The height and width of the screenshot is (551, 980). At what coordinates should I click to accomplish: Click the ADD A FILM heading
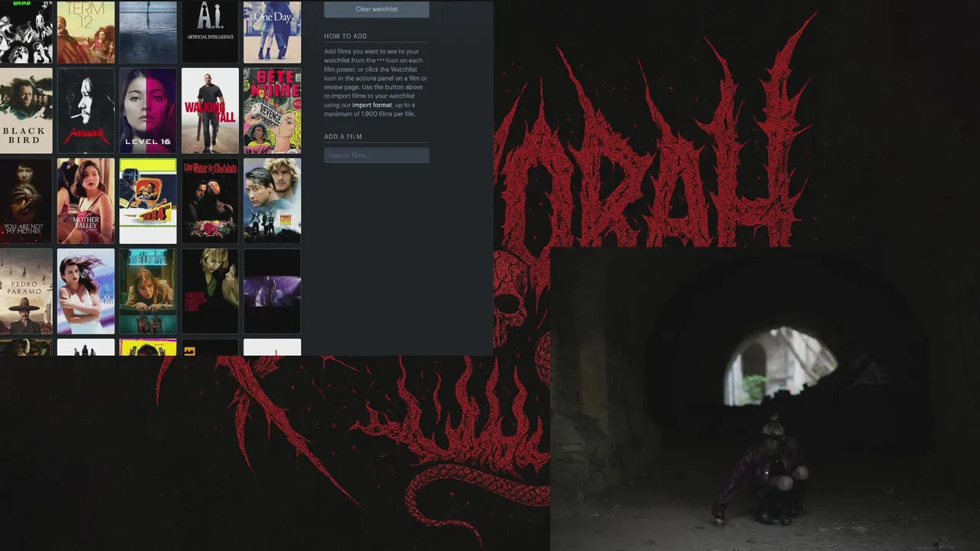click(x=343, y=137)
